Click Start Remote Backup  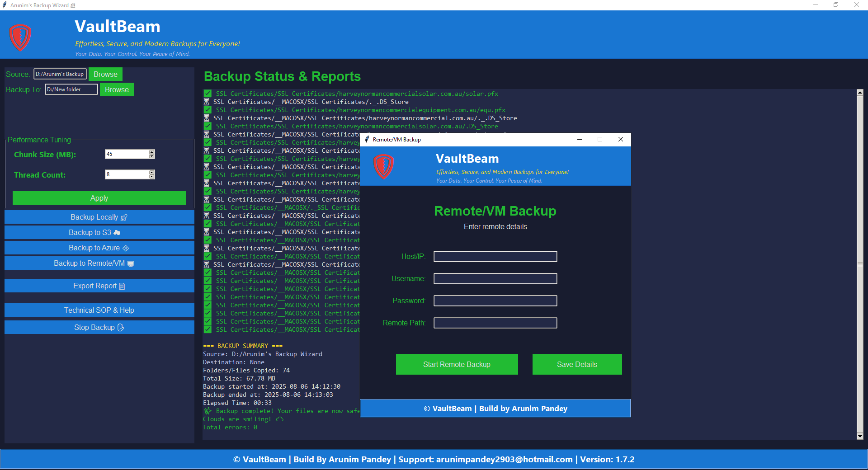click(457, 364)
